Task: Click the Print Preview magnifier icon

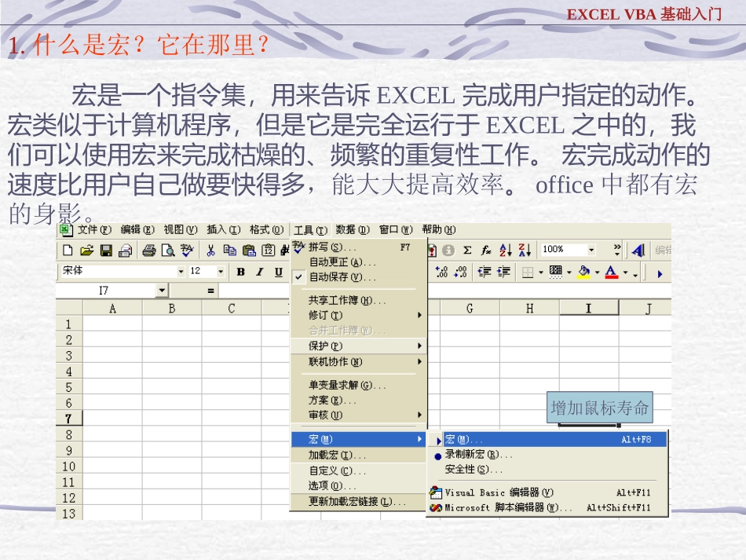Action: click(168, 251)
